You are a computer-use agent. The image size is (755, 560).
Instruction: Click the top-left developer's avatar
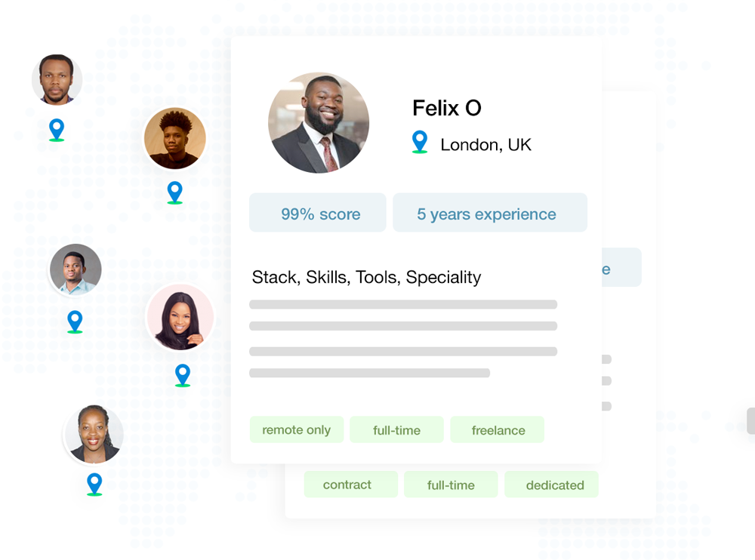(x=57, y=78)
